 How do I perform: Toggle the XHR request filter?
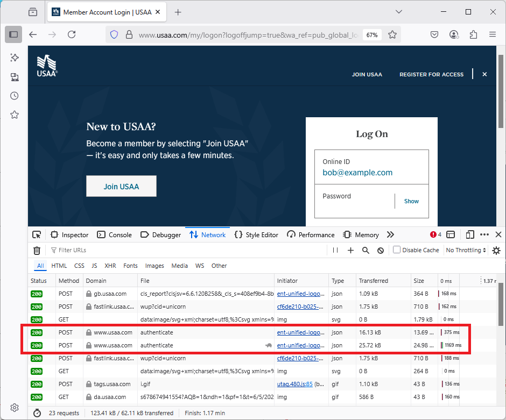[x=110, y=266]
